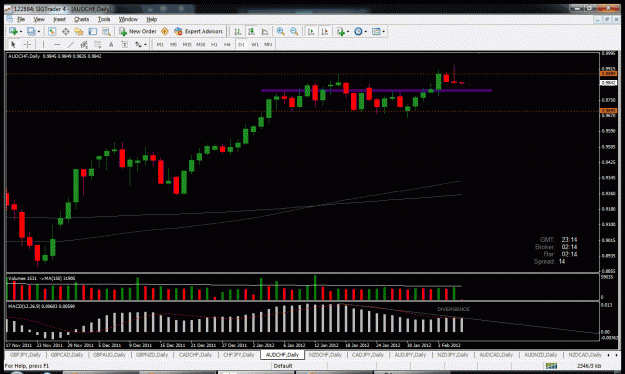Expand the Templates dropdown arrow
The width and height of the screenshot is (625, 374).
click(x=383, y=31)
